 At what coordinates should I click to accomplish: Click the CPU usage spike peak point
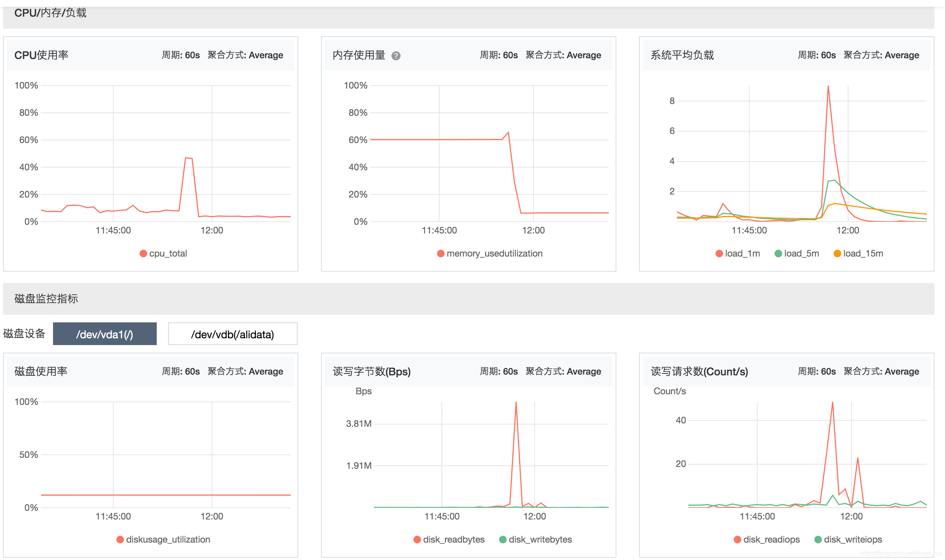pos(186,158)
